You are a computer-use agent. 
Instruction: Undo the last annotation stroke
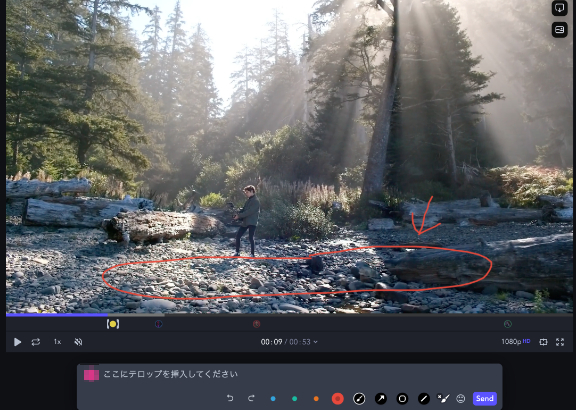tap(230, 398)
